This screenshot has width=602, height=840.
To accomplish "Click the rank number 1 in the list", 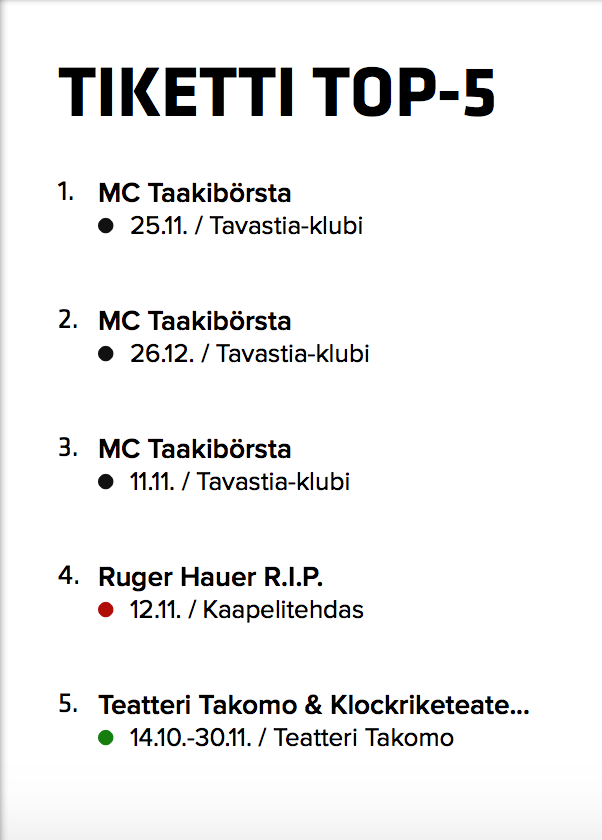I will coord(66,191).
